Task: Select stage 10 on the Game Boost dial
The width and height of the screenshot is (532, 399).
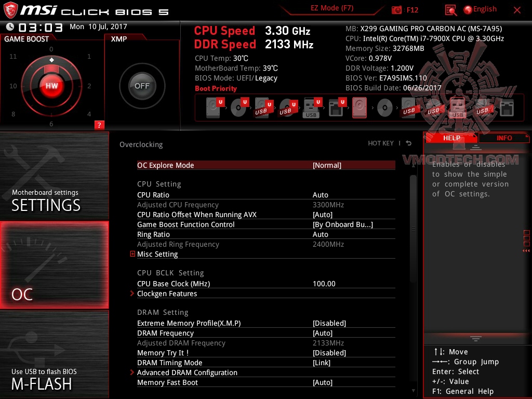Action: [x=13, y=86]
